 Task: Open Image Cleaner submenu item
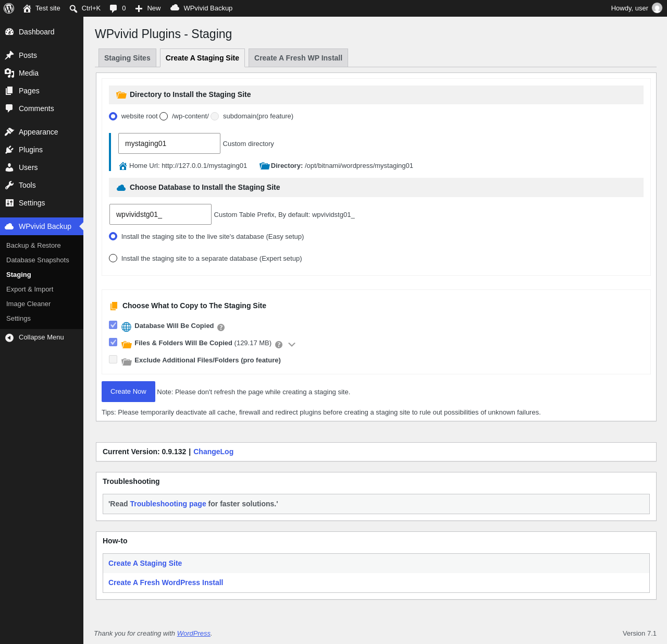[x=28, y=304]
